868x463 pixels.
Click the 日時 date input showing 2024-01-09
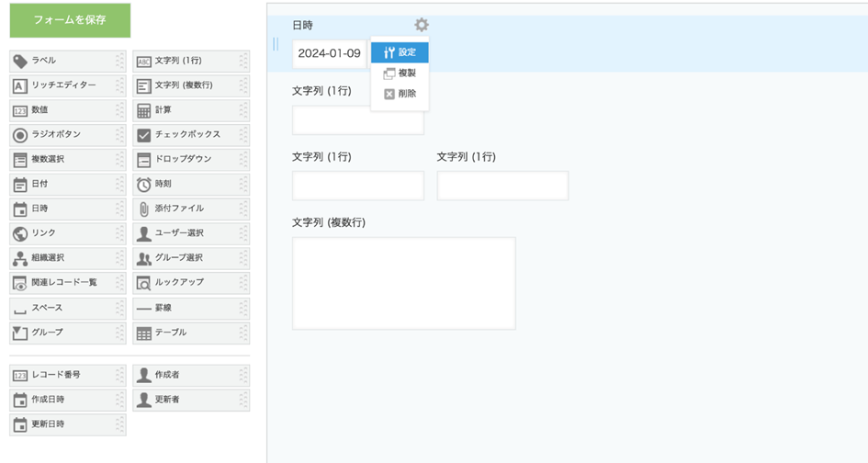pyautogui.click(x=330, y=53)
